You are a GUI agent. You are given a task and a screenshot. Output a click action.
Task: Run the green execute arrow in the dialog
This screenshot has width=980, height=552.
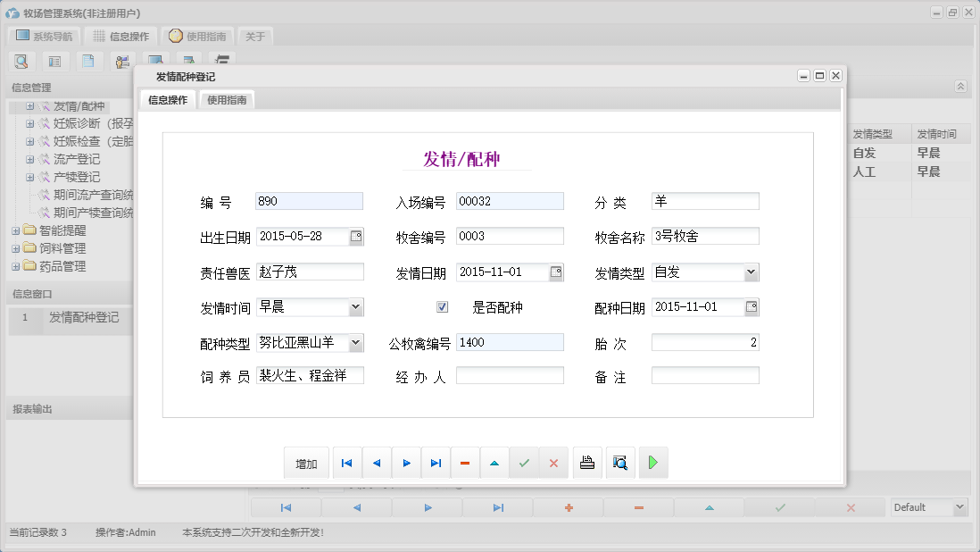[653, 463]
